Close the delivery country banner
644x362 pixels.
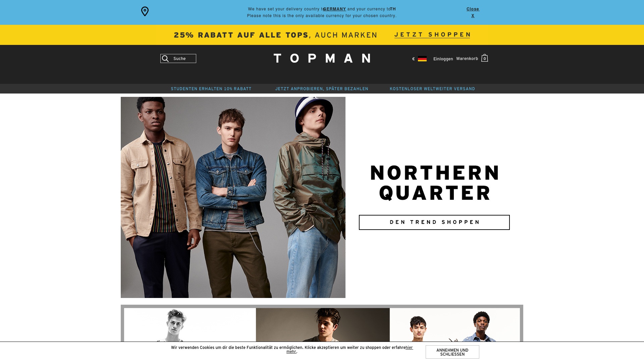473,12
